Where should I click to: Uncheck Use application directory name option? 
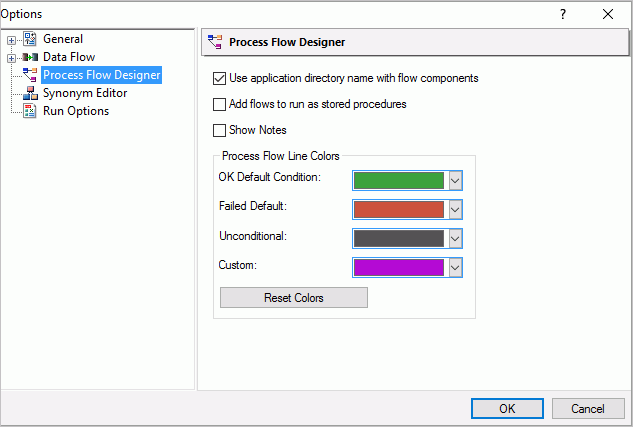point(219,78)
